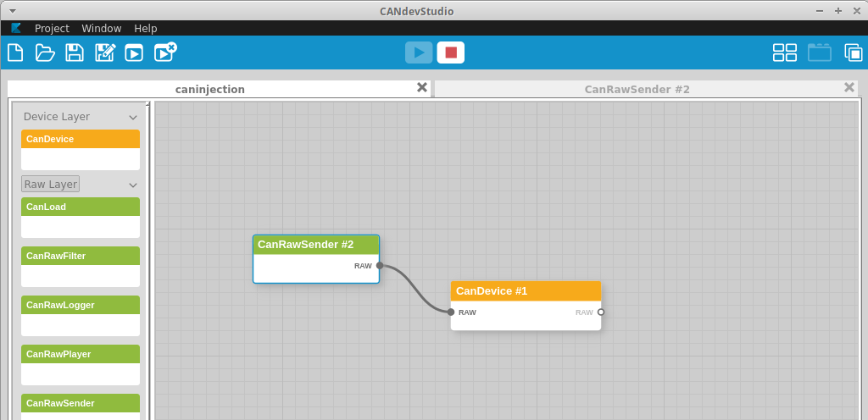Select CanRawFilter in the component palette
The width and height of the screenshot is (868, 420).
pyautogui.click(x=81, y=267)
